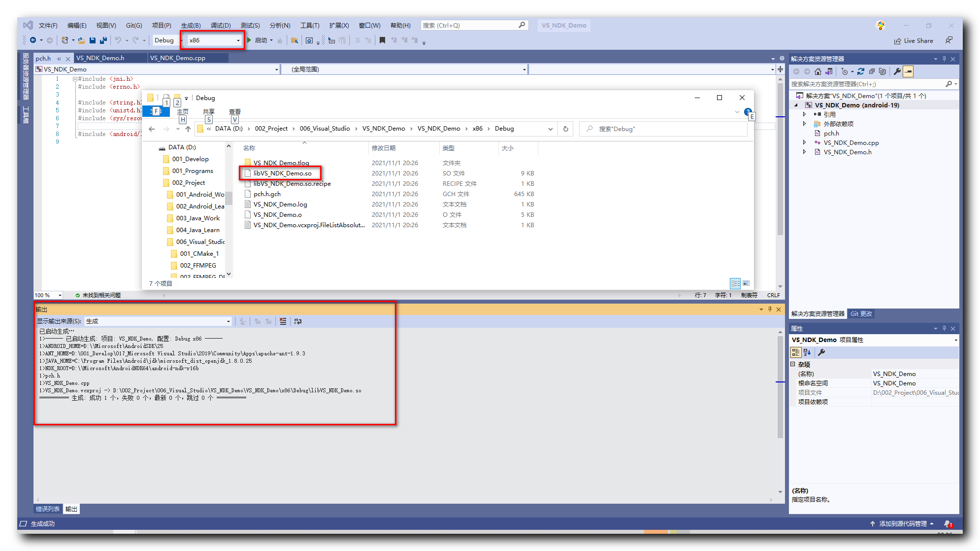The width and height of the screenshot is (980, 551).
Task: Open the Debug configuration dropdown
Action: [167, 40]
